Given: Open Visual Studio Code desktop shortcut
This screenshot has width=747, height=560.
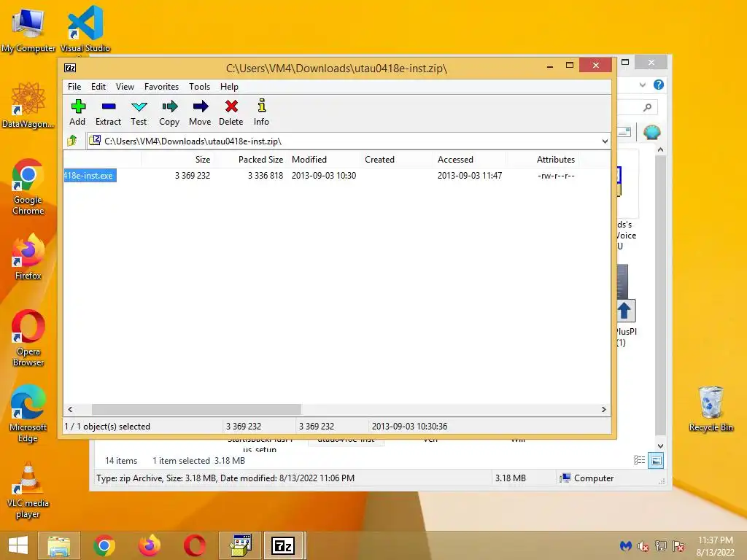Looking at the screenshot, I should click(85, 29).
